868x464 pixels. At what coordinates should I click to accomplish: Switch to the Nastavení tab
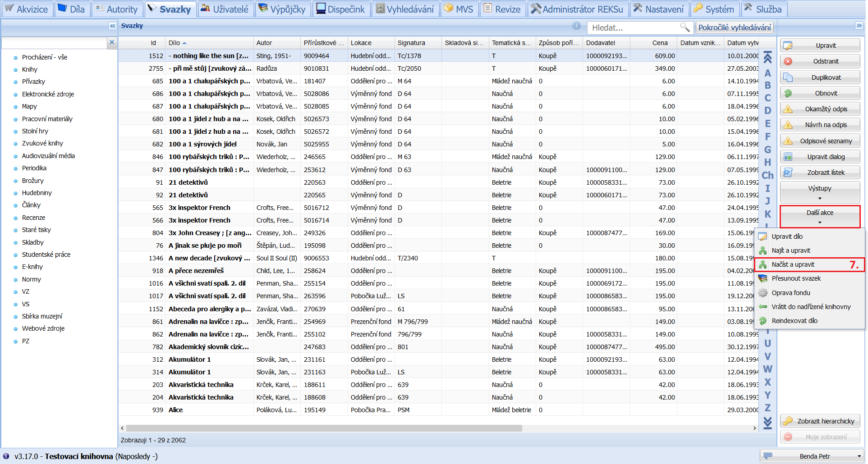click(659, 9)
